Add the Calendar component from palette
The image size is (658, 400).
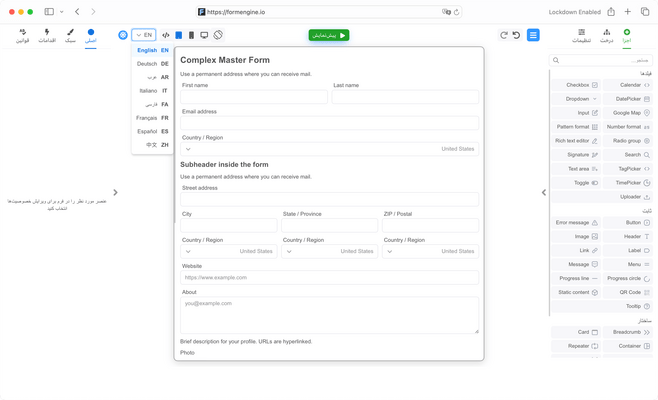pos(628,85)
